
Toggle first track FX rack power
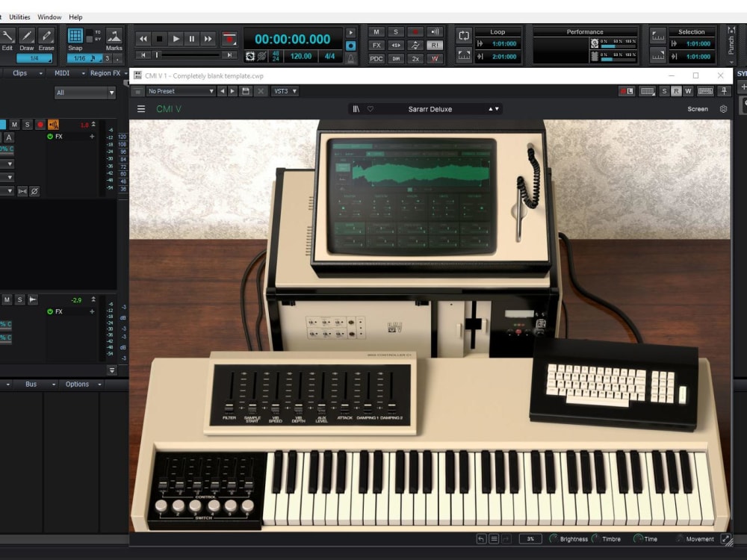click(50, 137)
